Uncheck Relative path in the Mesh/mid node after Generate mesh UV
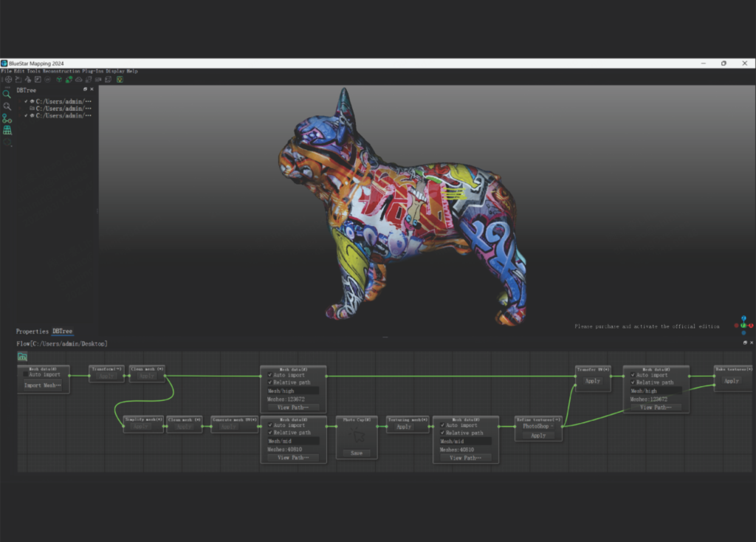The width and height of the screenshot is (756, 542). coord(269,433)
